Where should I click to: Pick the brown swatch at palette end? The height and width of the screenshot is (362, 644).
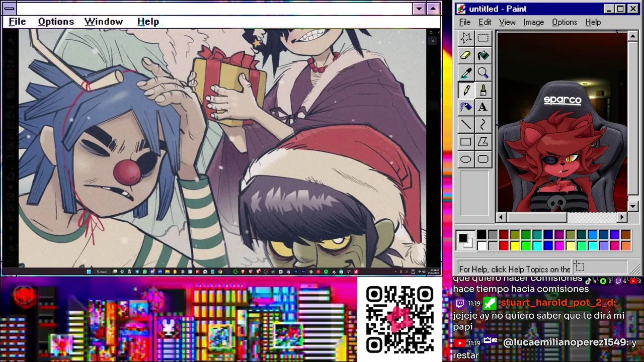point(626,235)
